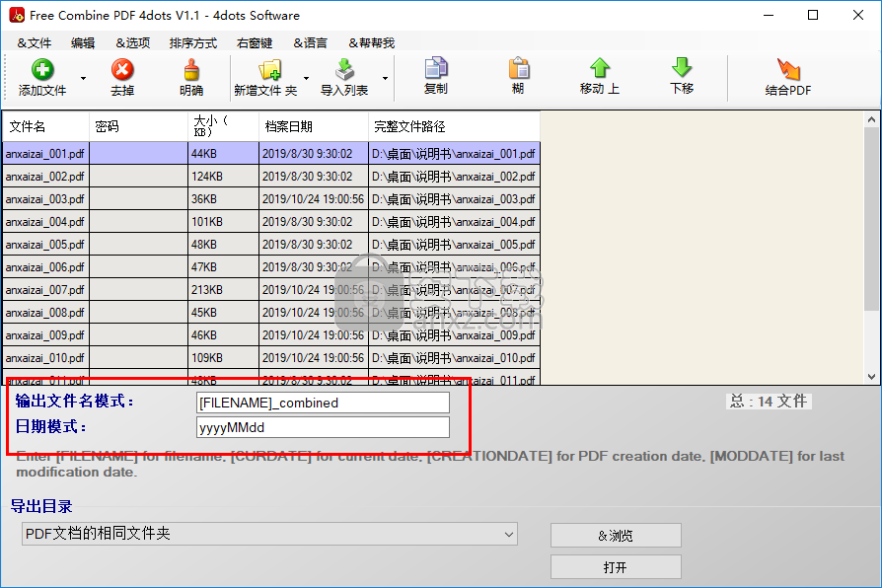
Task: Open the &选项 menu
Action: click(133, 42)
